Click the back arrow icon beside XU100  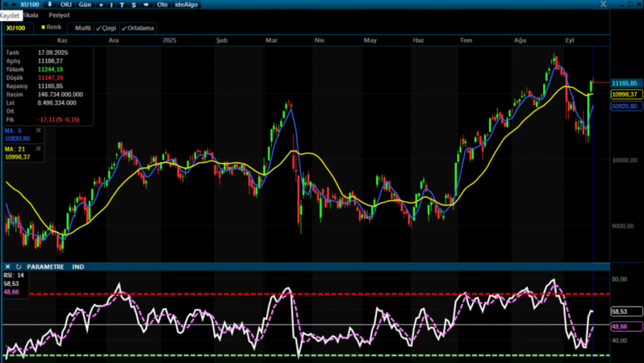coord(14,5)
